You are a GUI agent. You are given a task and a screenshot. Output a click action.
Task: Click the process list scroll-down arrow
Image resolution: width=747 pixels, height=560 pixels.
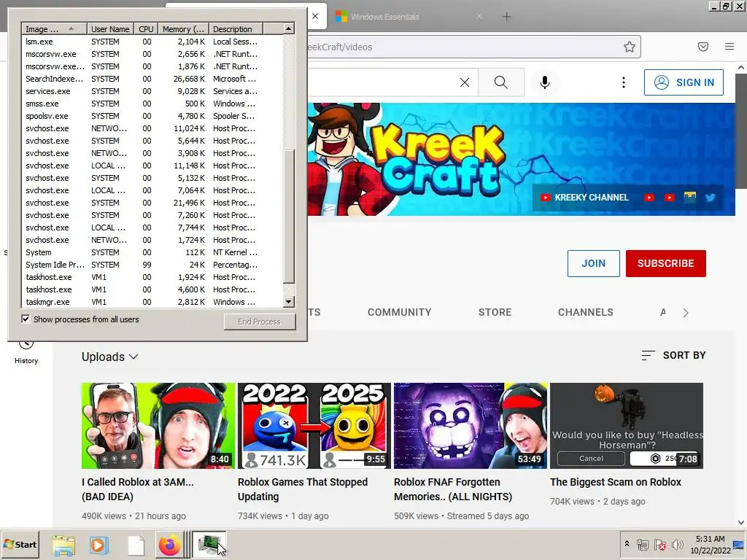click(288, 301)
